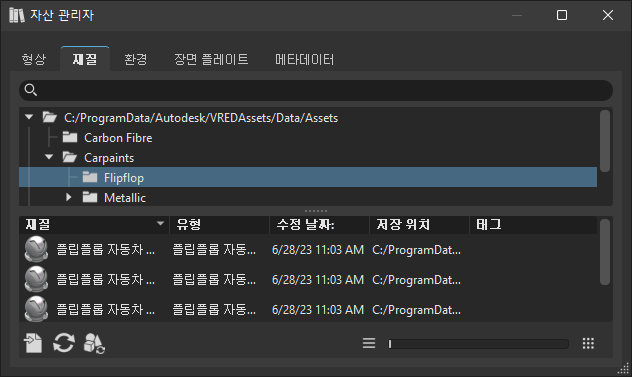Viewport: 632px width, 377px height.
Task: Select the 재질 tab
Action: click(85, 59)
